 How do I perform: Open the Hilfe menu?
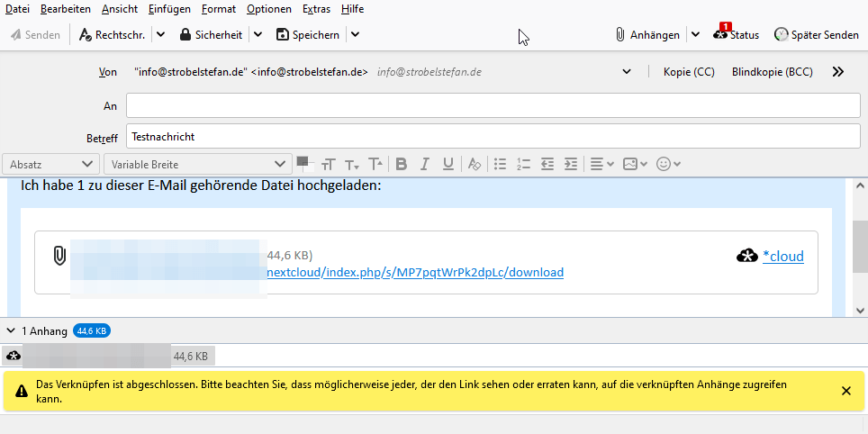point(353,9)
